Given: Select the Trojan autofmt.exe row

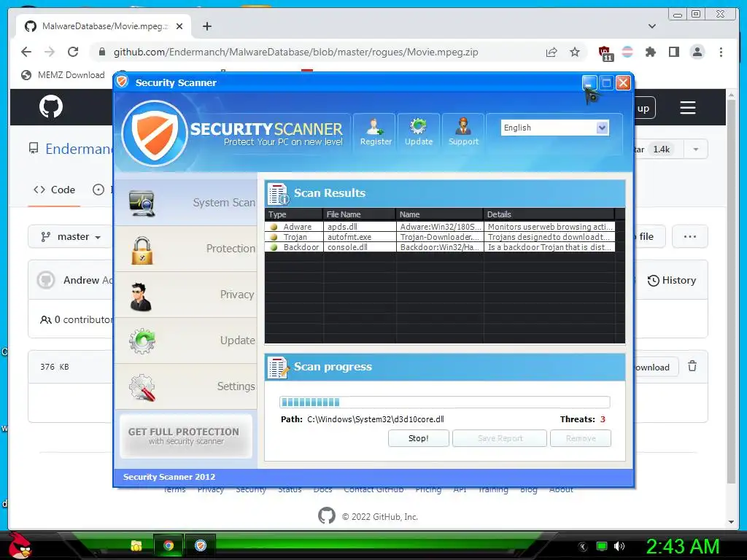Looking at the screenshot, I should (x=440, y=237).
